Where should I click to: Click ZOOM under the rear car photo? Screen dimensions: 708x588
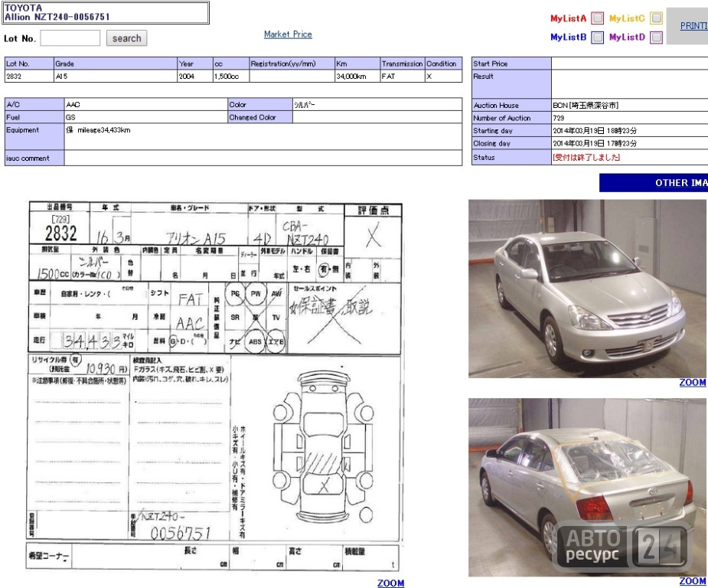click(x=692, y=581)
